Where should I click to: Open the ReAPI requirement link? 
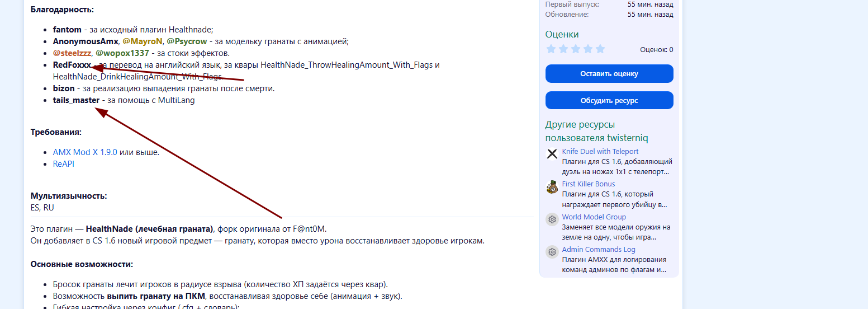point(64,163)
